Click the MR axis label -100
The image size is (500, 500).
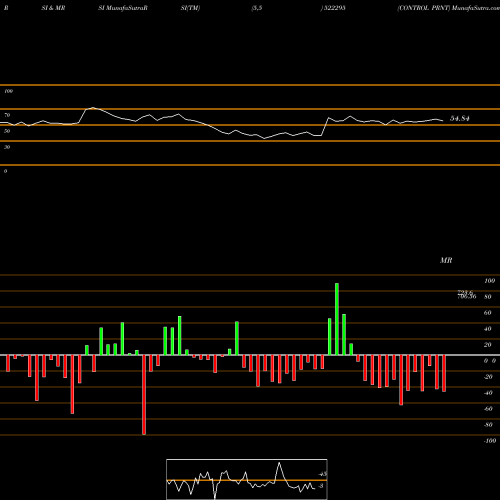(490, 441)
